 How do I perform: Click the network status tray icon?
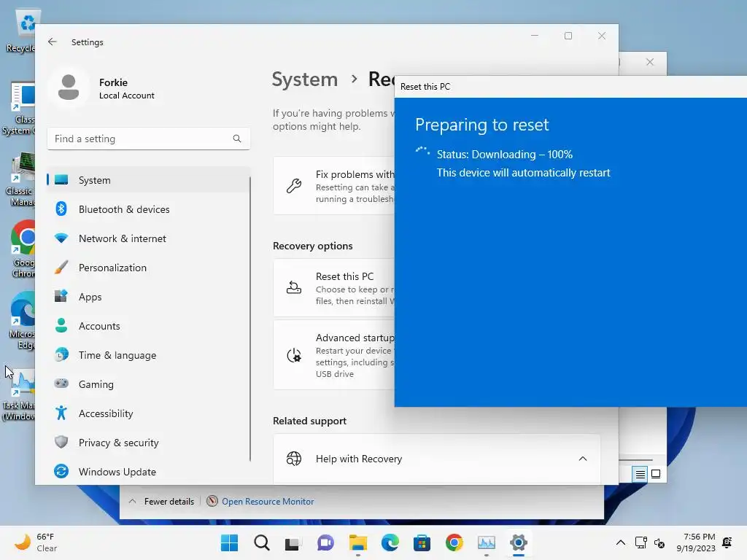(640, 542)
